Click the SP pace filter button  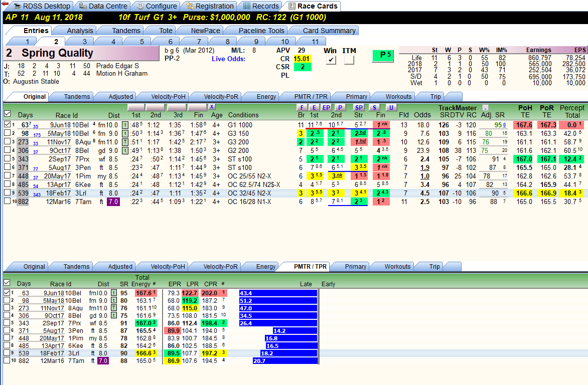coord(359,108)
